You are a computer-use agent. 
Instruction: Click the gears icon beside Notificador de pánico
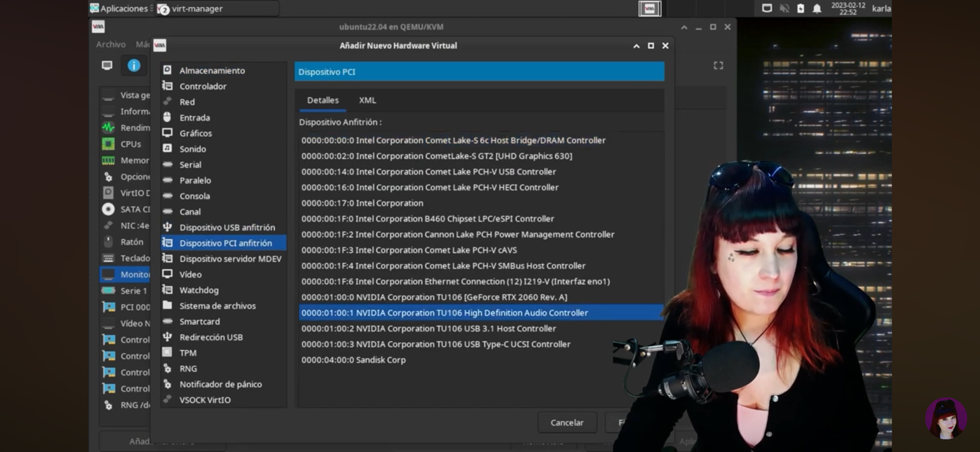pyautogui.click(x=168, y=384)
